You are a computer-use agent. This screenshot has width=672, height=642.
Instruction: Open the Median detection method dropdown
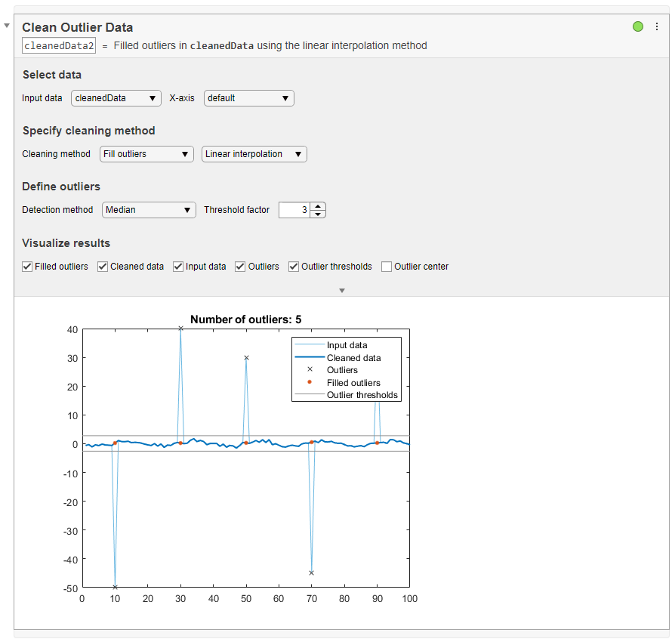tap(149, 210)
